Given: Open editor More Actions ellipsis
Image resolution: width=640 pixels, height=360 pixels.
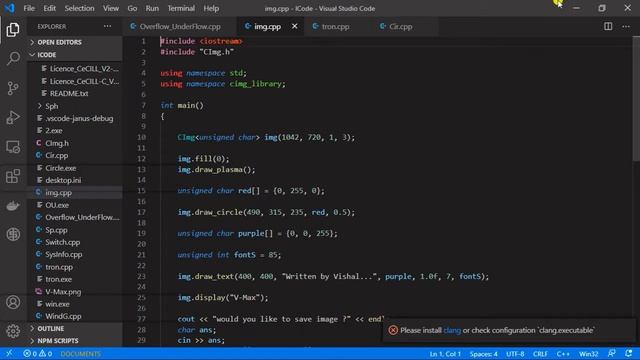Looking at the screenshot, I should coord(626,27).
